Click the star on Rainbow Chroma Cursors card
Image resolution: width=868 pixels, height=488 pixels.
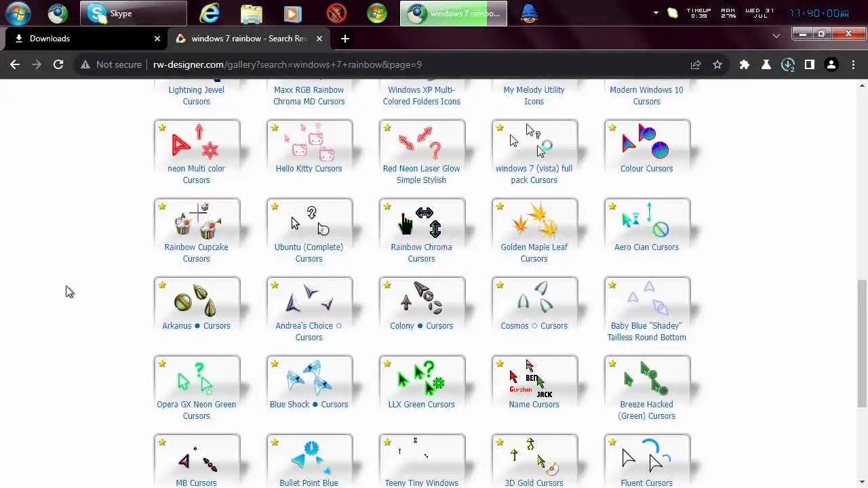coord(387,206)
